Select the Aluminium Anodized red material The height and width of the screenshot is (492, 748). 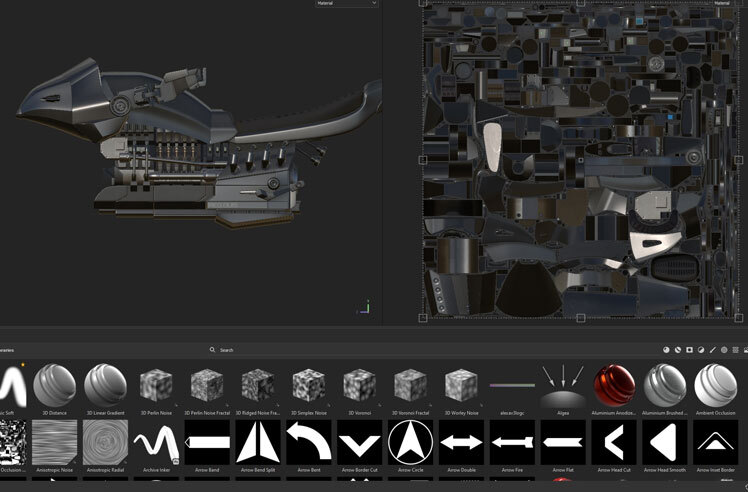pyautogui.click(x=612, y=386)
